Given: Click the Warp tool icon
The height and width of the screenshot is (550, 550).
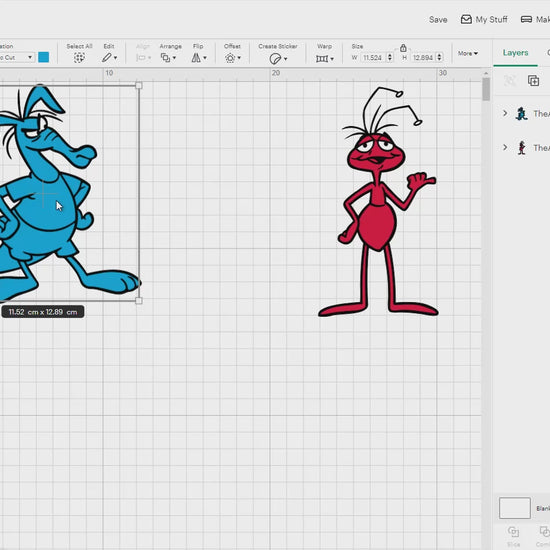Looking at the screenshot, I should (x=322, y=58).
